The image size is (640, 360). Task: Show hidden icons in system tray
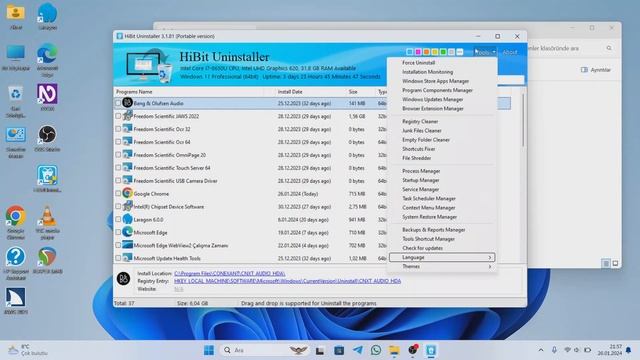pyautogui.click(x=541, y=350)
